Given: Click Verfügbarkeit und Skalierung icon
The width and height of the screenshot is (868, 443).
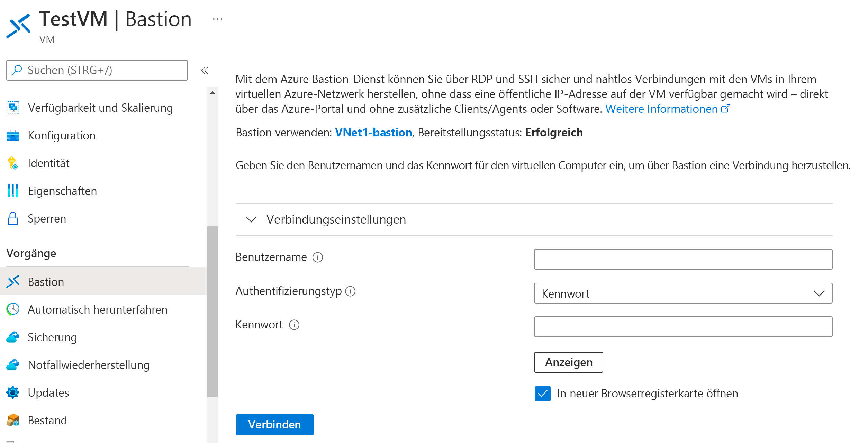Looking at the screenshot, I should (13, 108).
